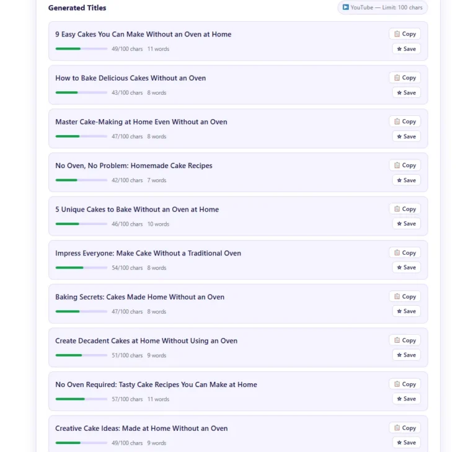The width and height of the screenshot is (476, 452).
Task: Click the YouTube 100 chars limit badge
Action: (x=382, y=7)
